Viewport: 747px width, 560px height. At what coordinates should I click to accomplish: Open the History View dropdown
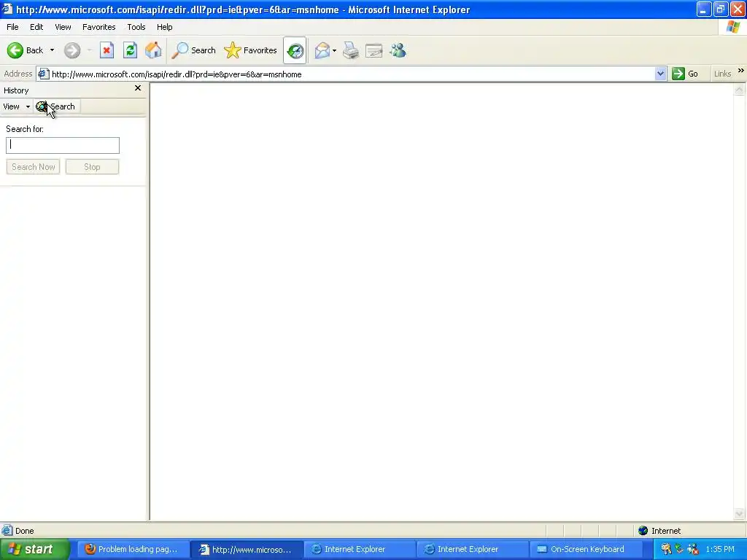(16, 106)
